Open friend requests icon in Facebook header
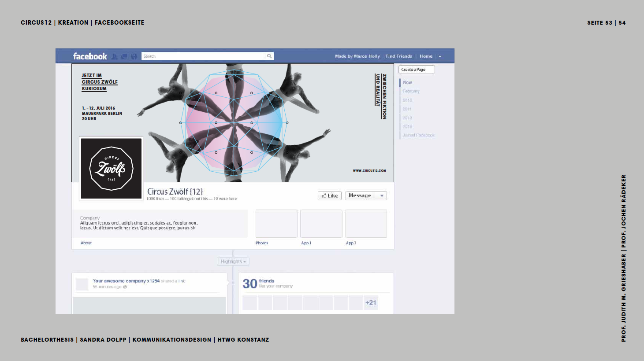Image resolution: width=644 pixels, height=361 pixels. 115,56
